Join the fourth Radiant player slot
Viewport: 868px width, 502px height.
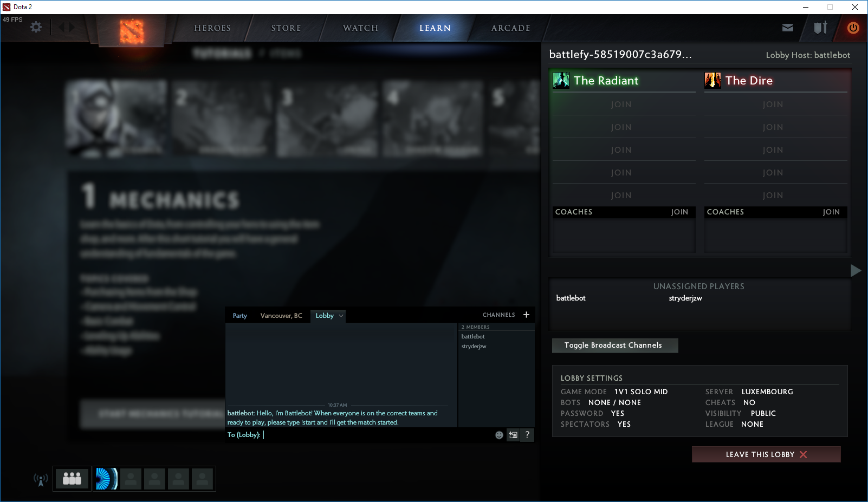point(624,173)
